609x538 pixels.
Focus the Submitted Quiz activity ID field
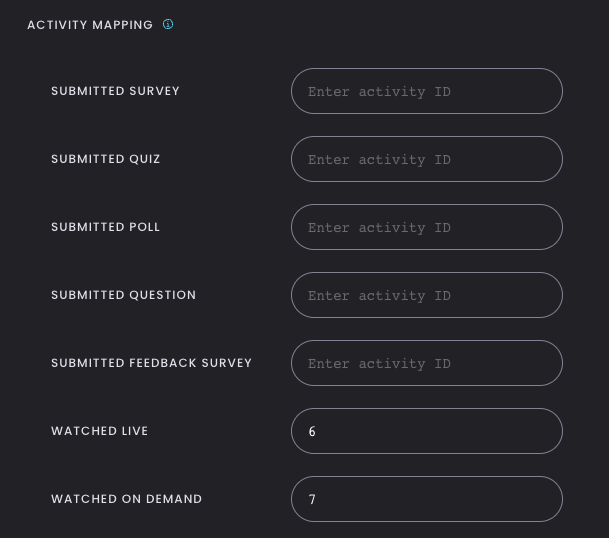point(427,159)
